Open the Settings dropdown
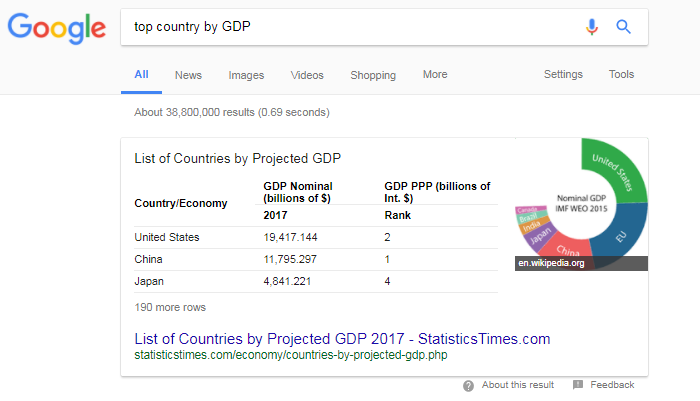700x401 pixels. [x=563, y=74]
